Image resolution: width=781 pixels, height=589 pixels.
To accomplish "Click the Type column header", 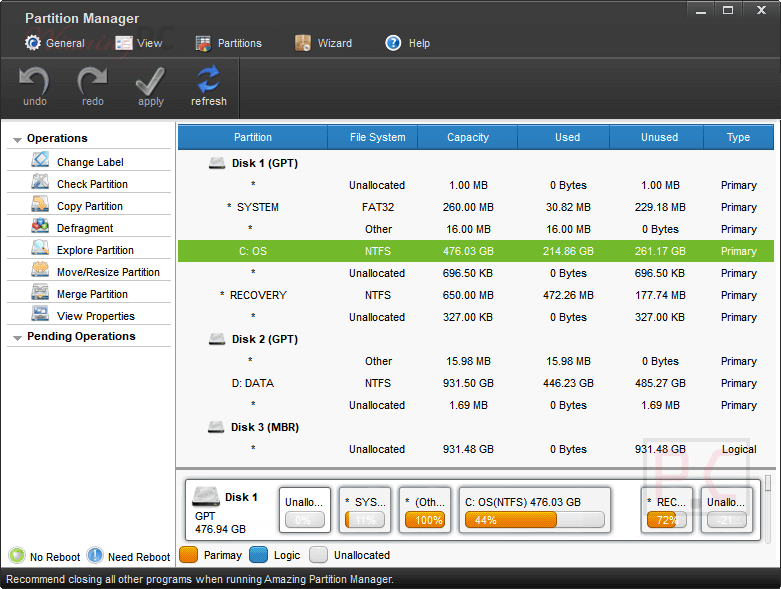I will click(739, 137).
